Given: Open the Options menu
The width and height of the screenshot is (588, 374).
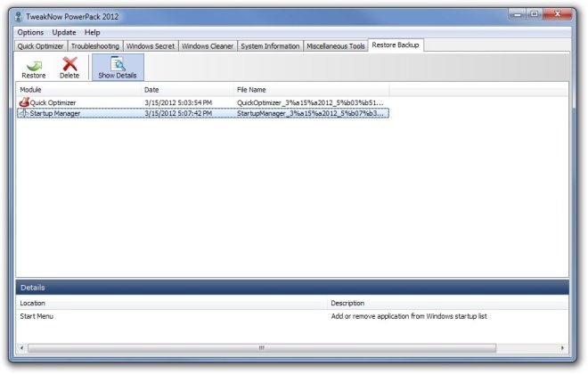Looking at the screenshot, I should click(x=30, y=32).
